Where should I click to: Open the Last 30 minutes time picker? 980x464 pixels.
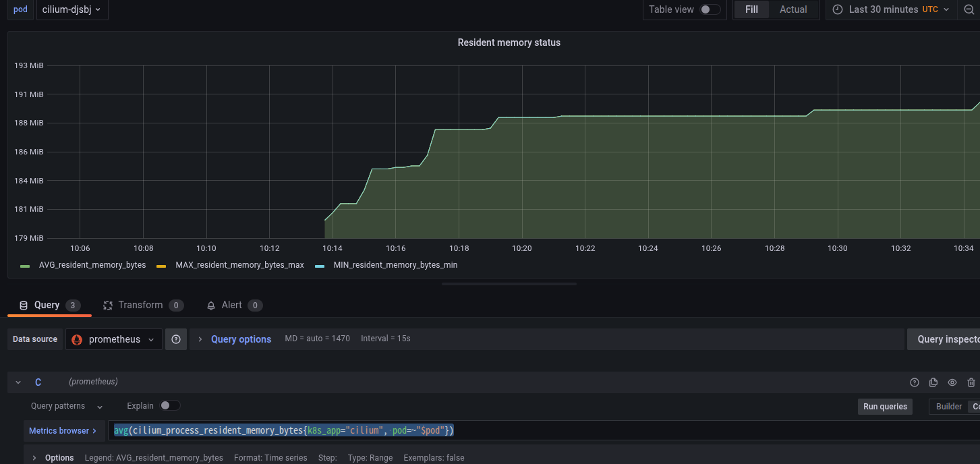click(x=891, y=9)
